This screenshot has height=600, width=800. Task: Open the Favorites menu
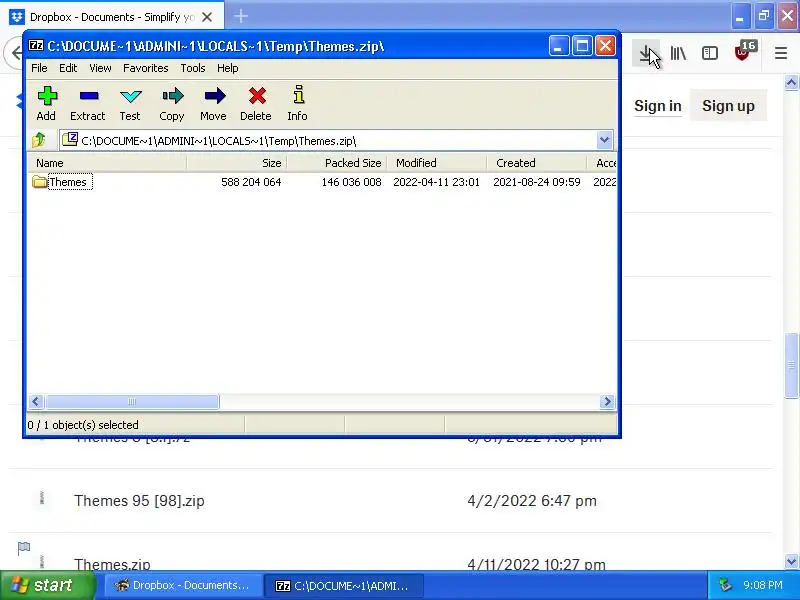click(x=145, y=68)
